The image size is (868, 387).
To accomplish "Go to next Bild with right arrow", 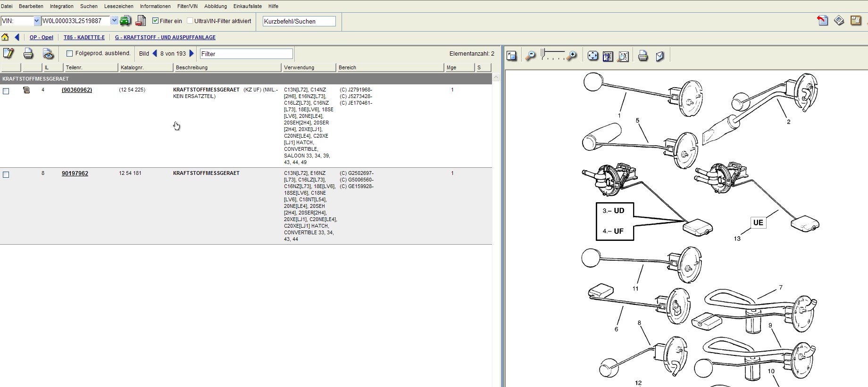I will pyautogui.click(x=192, y=54).
